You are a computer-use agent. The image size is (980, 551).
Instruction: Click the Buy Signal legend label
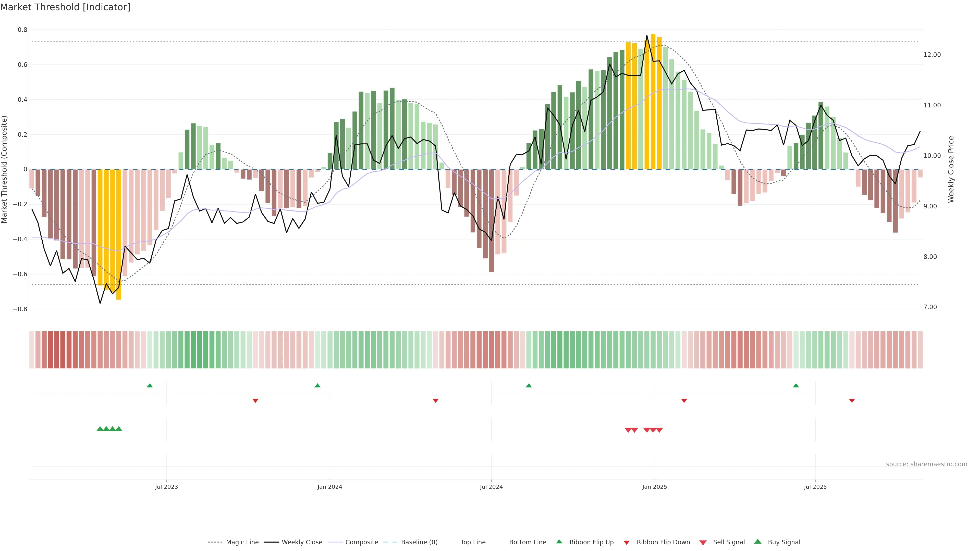point(784,542)
